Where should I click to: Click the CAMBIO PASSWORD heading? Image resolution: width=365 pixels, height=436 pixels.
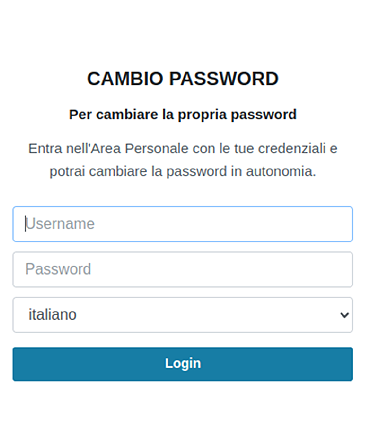[x=183, y=79]
